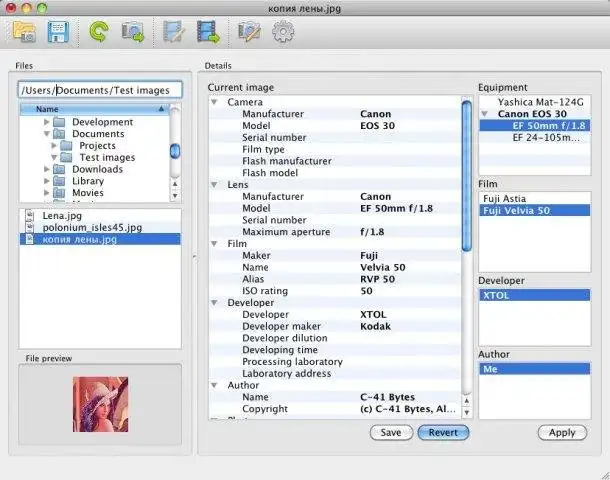The width and height of the screenshot is (610, 480).
Task: Collapse the Film section in Current image
Action: 214,244
